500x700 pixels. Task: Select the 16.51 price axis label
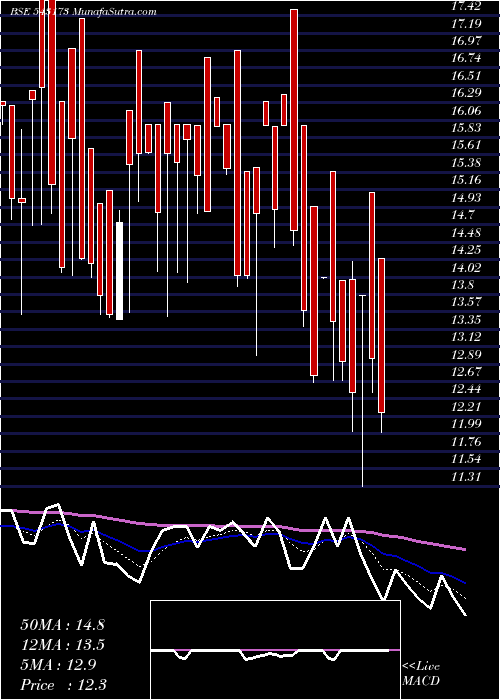click(x=466, y=76)
